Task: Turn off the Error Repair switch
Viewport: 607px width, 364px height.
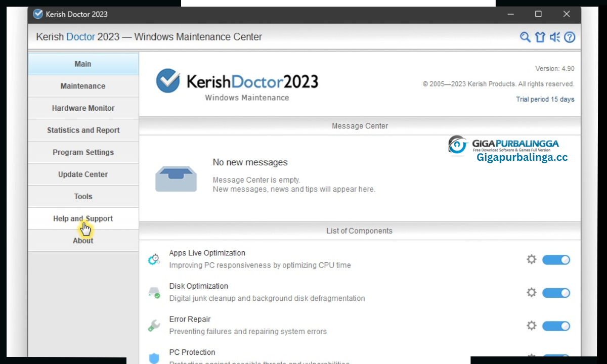Action: pyautogui.click(x=556, y=326)
